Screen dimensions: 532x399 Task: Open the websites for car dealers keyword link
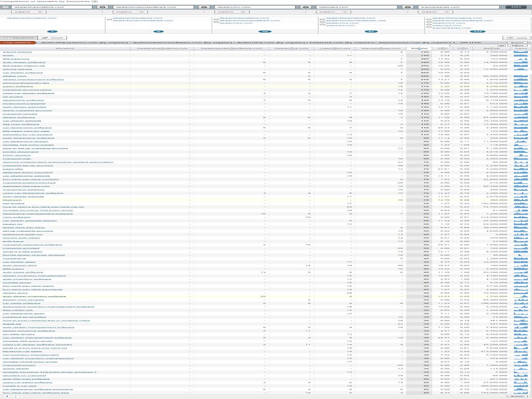pos(28,135)
